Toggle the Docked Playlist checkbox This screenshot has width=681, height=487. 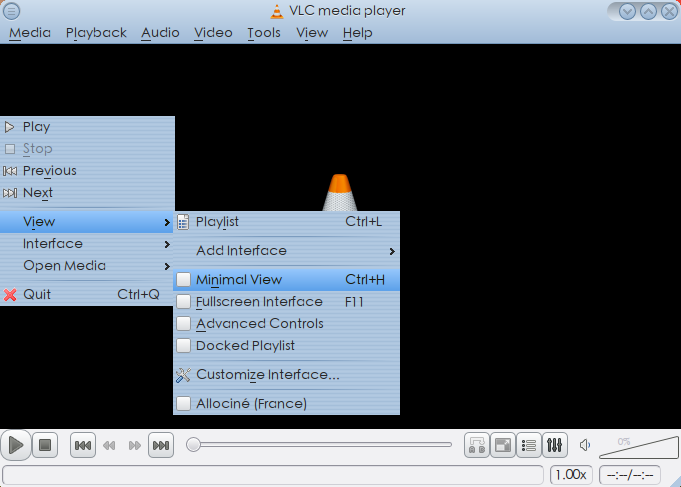pyautogui.click(x=183, y=346)
